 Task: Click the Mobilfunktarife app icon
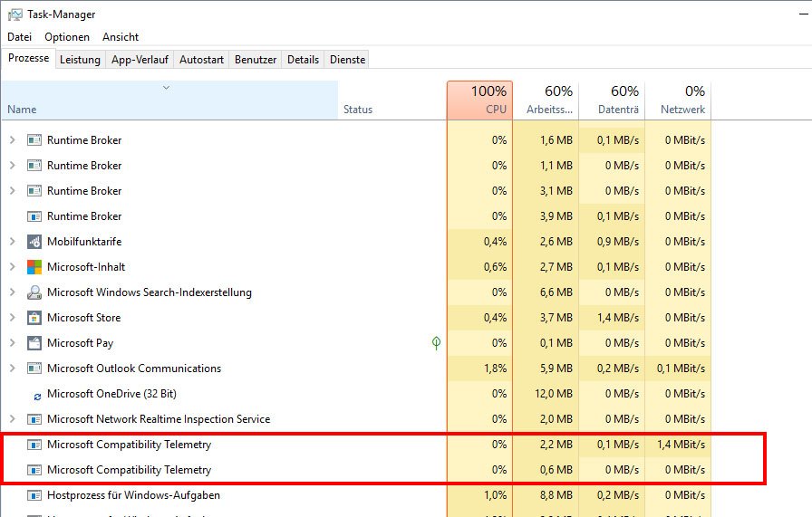pos(34,242)
